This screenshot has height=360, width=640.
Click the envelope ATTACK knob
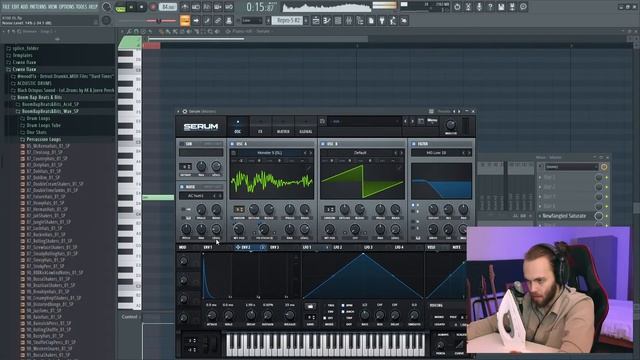(211, 315)
